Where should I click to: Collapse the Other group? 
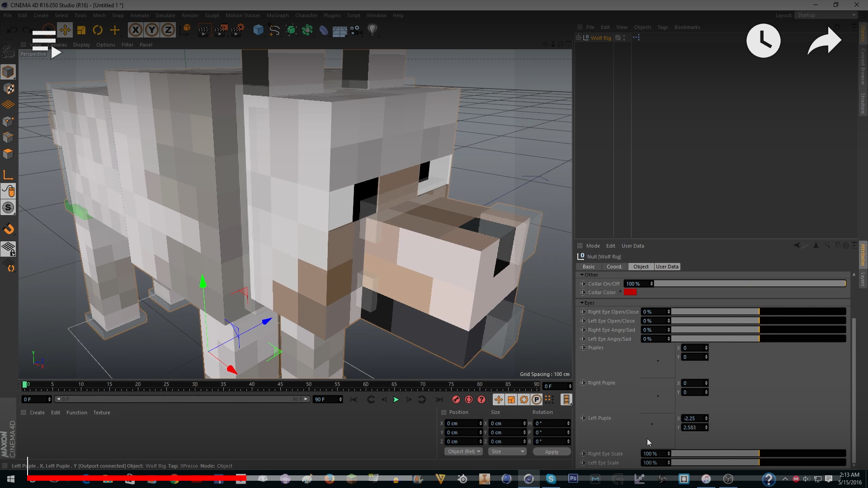click(582, 275)
